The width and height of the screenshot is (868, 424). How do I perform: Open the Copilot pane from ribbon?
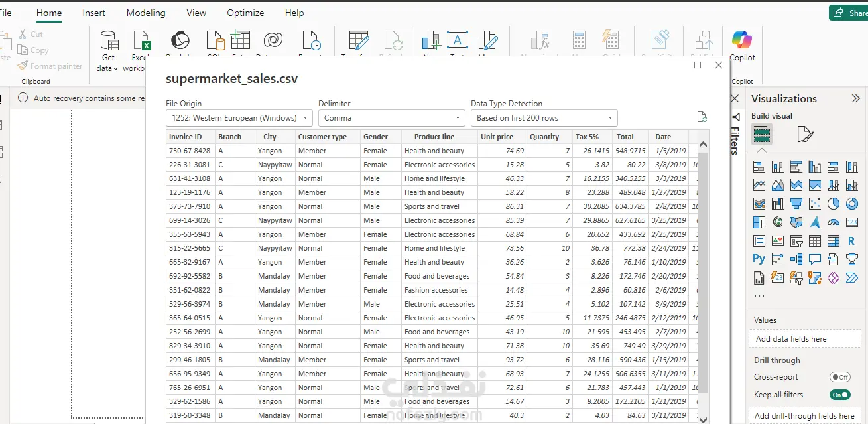click(742, 46)
